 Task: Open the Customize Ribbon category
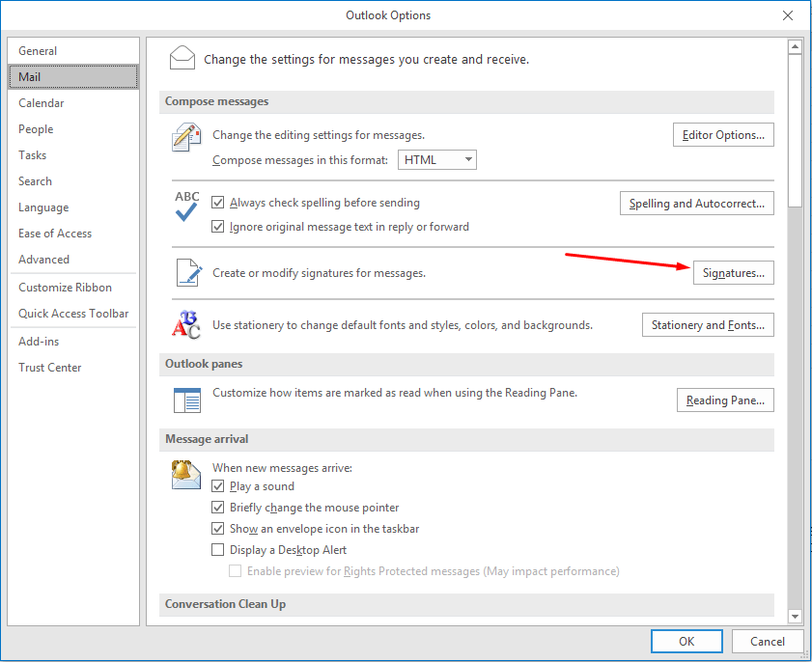[x=73, y=288]
